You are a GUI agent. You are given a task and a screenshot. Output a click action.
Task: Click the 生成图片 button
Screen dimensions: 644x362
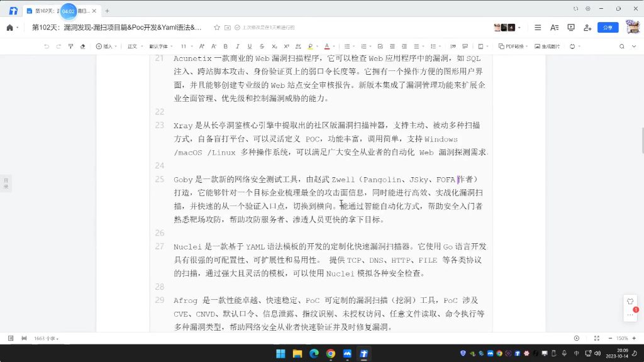coord(547,47)
